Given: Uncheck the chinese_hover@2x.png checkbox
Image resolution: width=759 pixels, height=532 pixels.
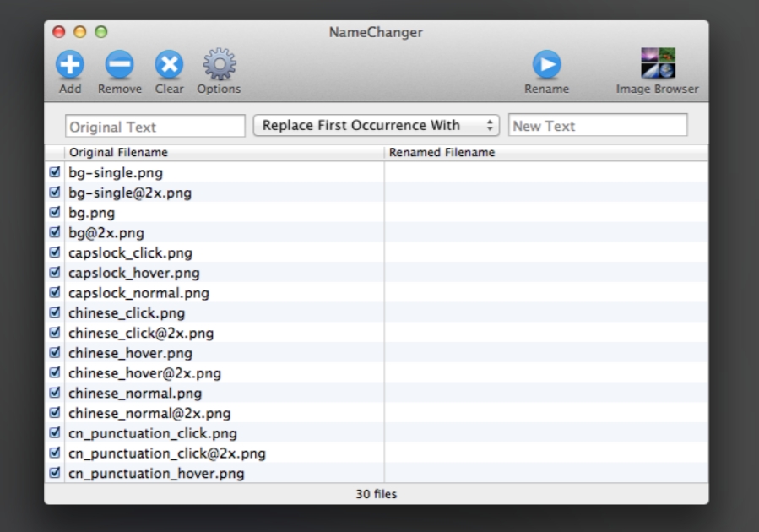Looking at the screenshot, I should (55, 372).
